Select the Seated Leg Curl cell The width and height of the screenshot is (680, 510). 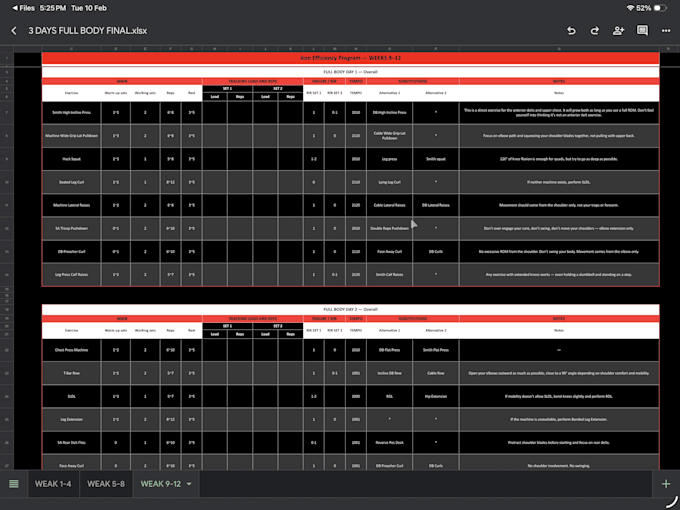click(x=72, y=182)
